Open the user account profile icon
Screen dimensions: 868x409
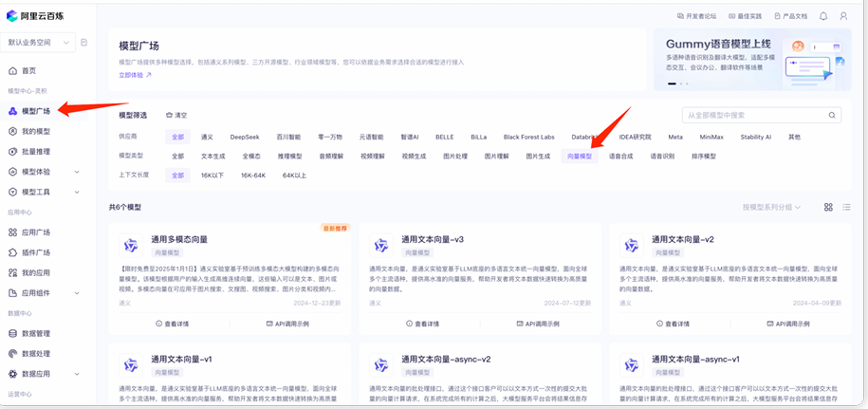(x=843, y=16)
